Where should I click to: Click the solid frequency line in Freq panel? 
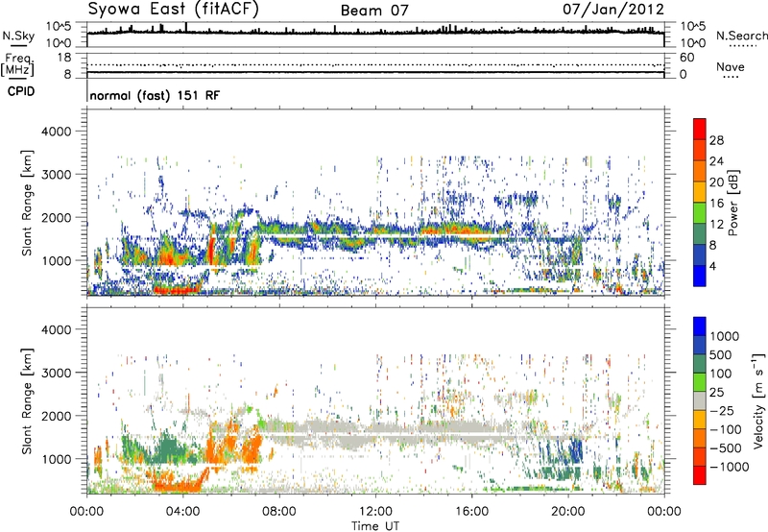[375, 72]
